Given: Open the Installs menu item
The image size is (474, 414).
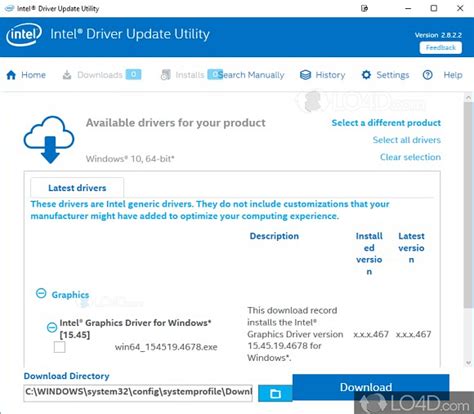Looking at the screenshot, I should 190,75.
